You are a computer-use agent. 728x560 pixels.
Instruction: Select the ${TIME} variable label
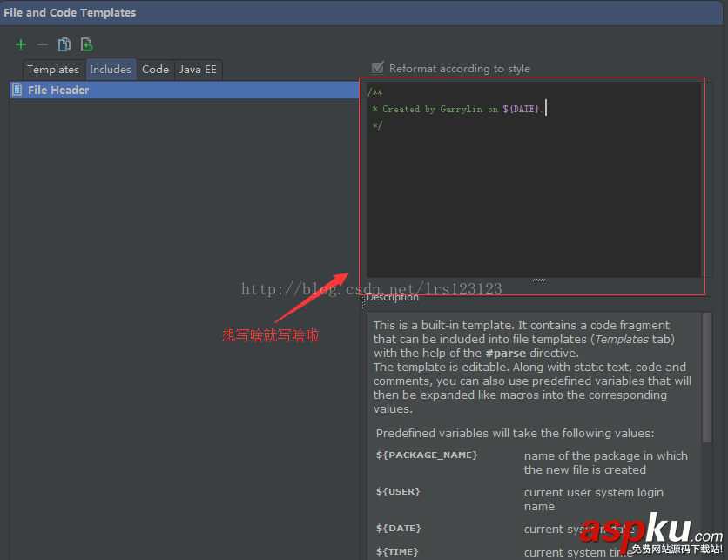(x=396, y=551)
